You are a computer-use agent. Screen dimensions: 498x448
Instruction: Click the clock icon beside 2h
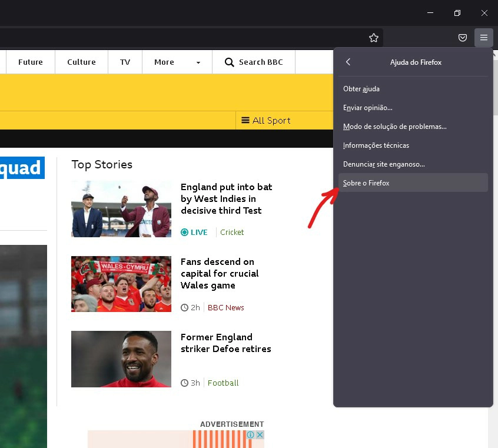point(184,307)
